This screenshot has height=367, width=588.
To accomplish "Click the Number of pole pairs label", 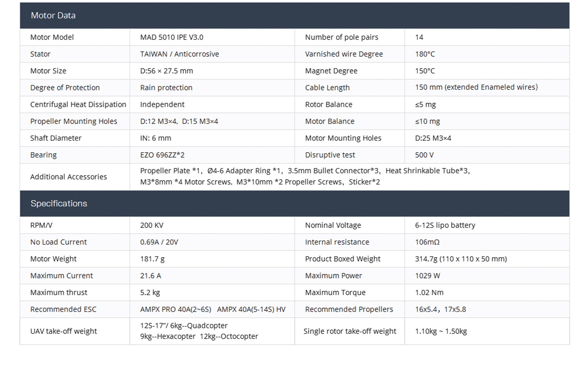I will coord(342,37).
